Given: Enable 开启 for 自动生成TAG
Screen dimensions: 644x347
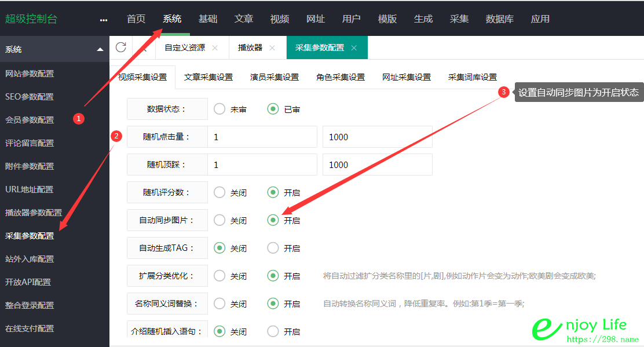Looking at the screenshot, I should tap(273, 248).
